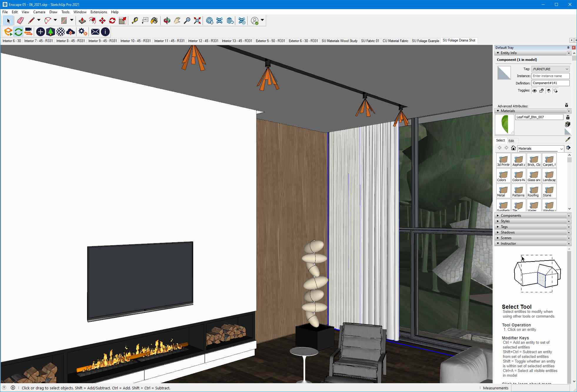Screen dimensions: 577x392
Task: Open the Stone materials folder thumbnail
Action: click(549, 191)
